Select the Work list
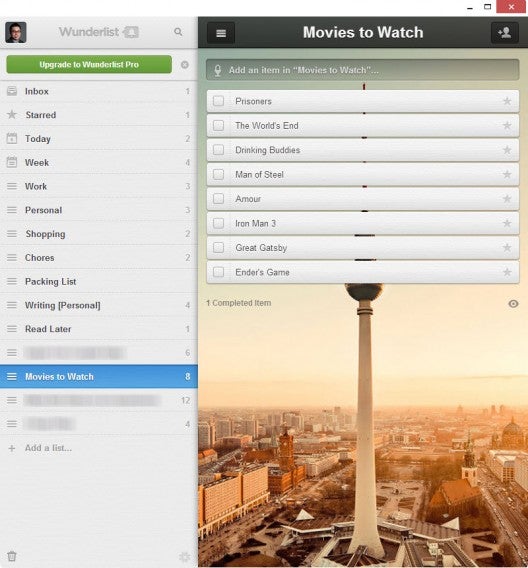The image size is (528, 568). [99, 186]
